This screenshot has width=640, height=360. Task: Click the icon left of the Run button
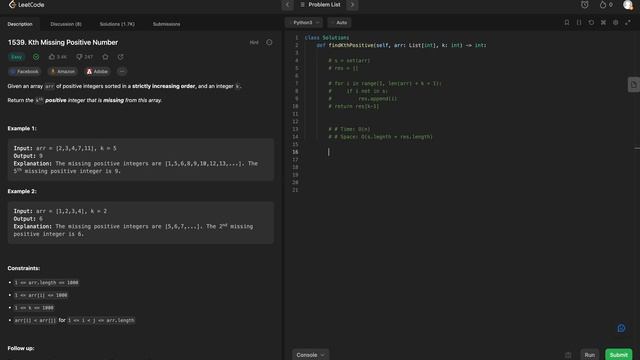(x=568, y=355)
